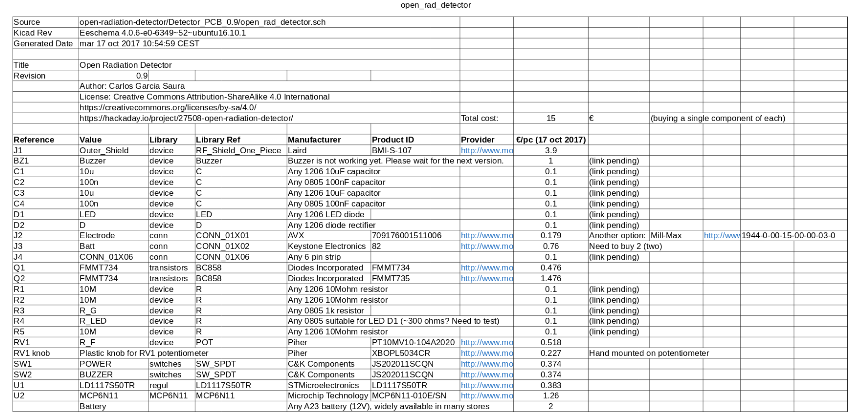This screenshot has height=417, width=858.
Task: Select the J1 price 3.9 cell
Action: click(x=551, y=150)
